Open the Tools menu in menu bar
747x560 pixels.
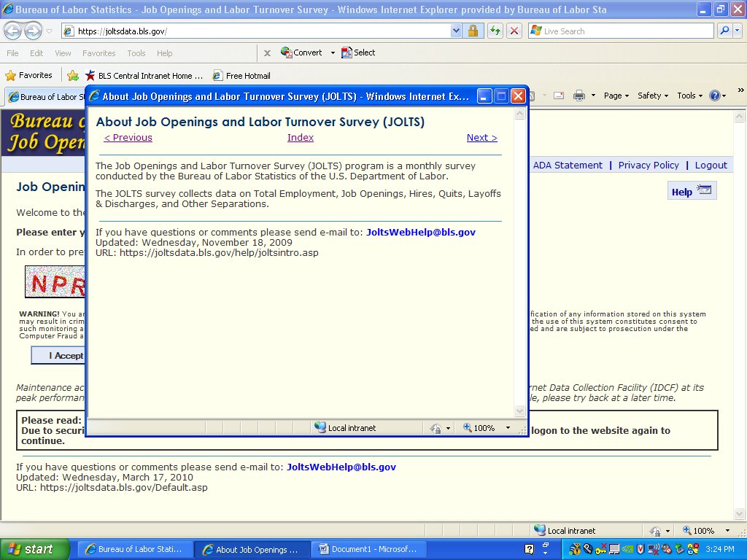[136, 53]
